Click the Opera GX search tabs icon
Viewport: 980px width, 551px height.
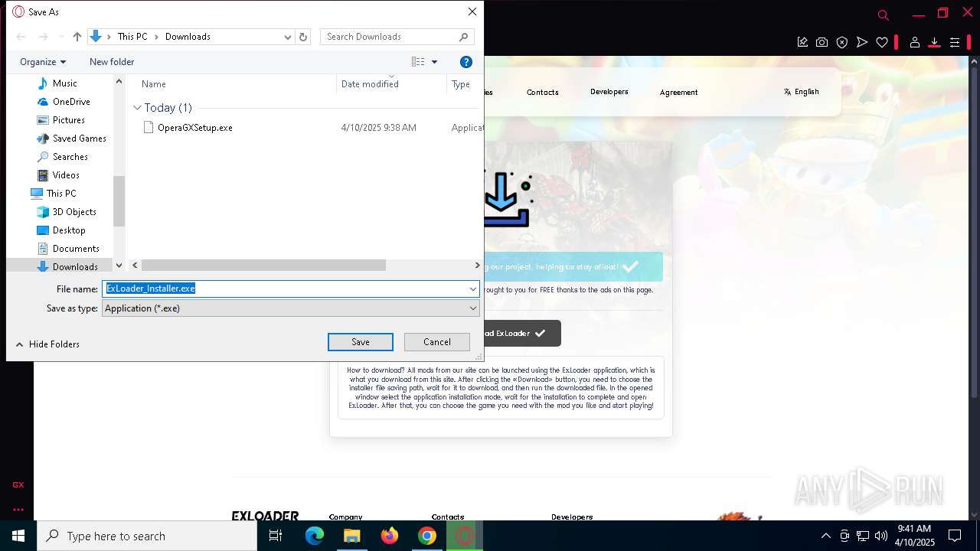point(883,15)
